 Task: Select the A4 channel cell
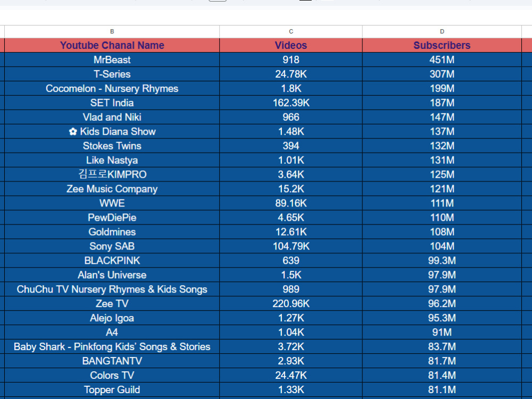[112, 332]
